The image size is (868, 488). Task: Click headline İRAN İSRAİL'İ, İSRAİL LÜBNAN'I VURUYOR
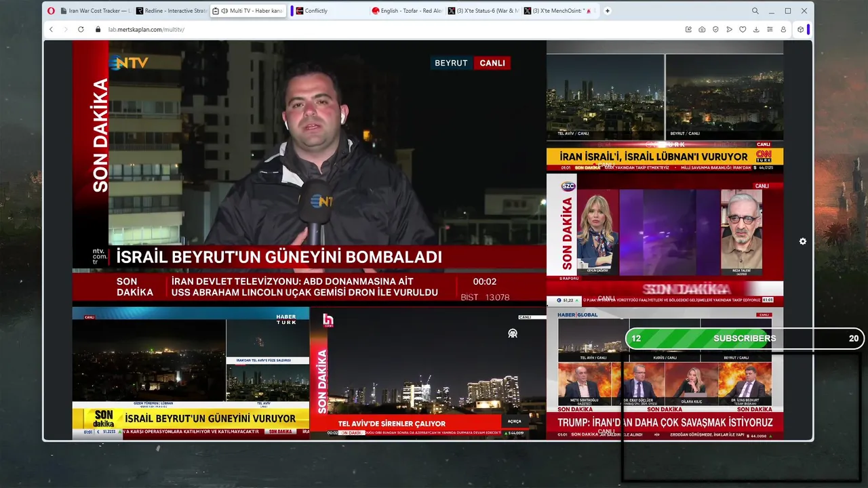coord(654,157)
